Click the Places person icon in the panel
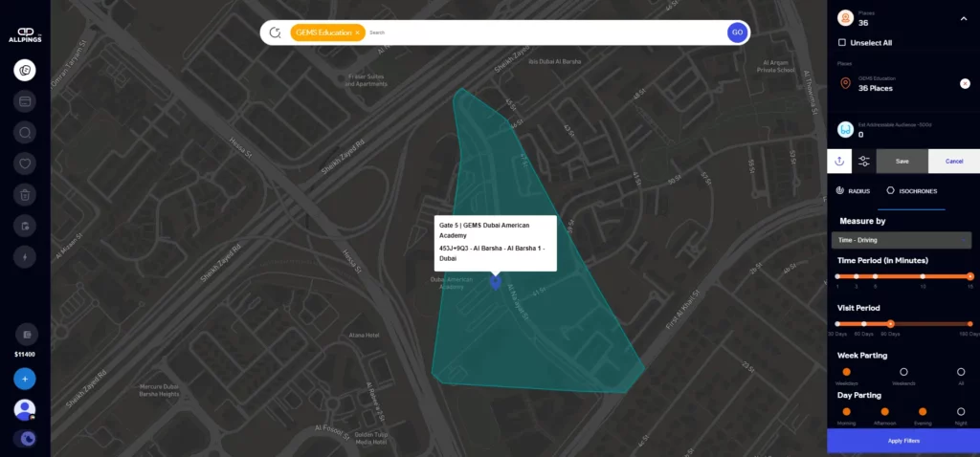The image size is (980, 457). point(845,18)
